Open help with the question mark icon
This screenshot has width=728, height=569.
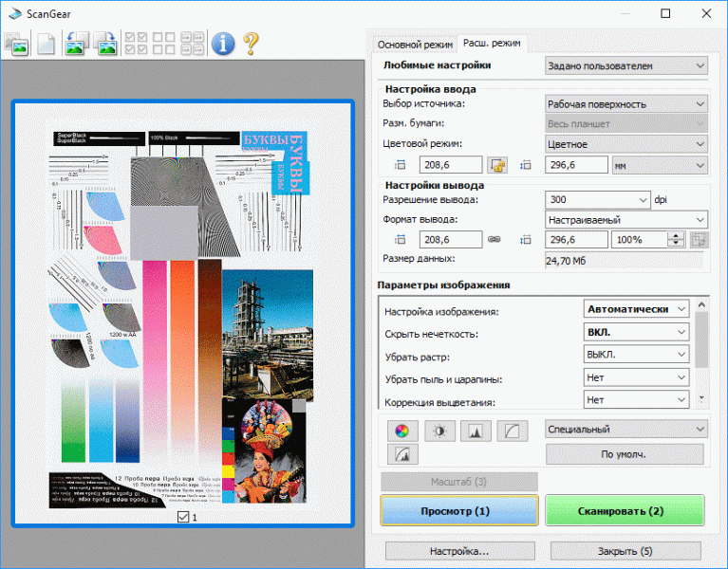pyautogui.click(x=251, y=43)
